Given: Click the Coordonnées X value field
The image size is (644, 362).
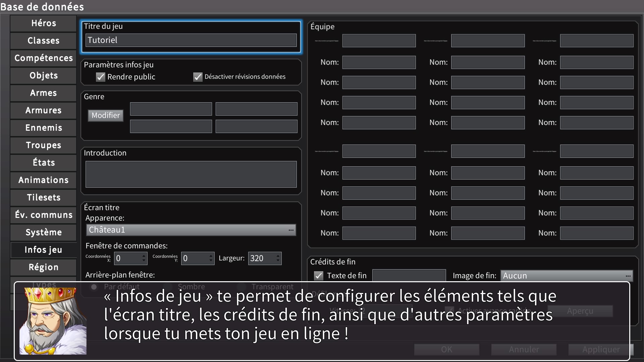Looking at the screenshot, I should [128, 258].
